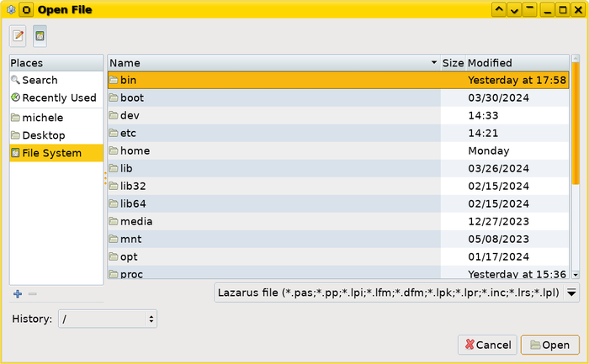Select Recently Used in Places
The image size is (589, 364).
pyautogui.click(x=56, y=98)
